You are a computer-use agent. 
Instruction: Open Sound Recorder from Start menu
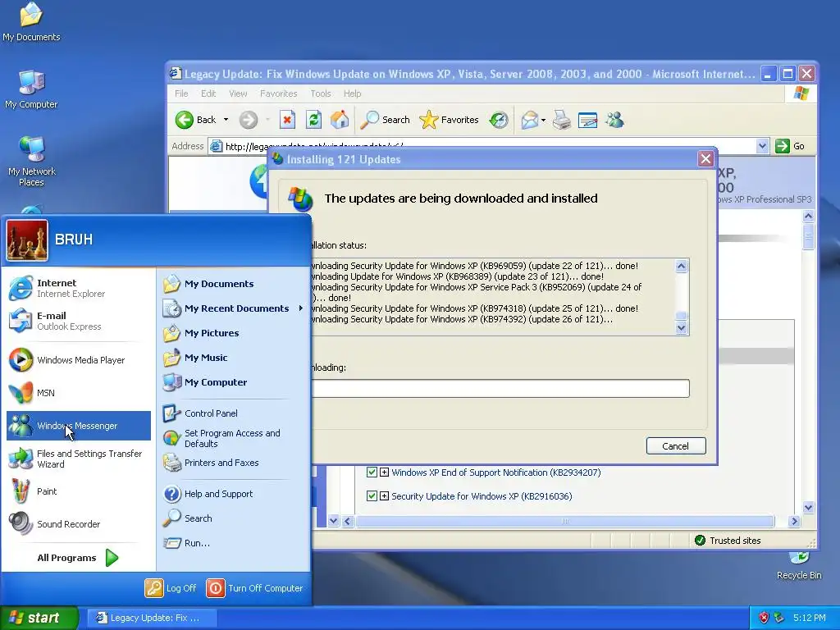[x=79, y=524]
